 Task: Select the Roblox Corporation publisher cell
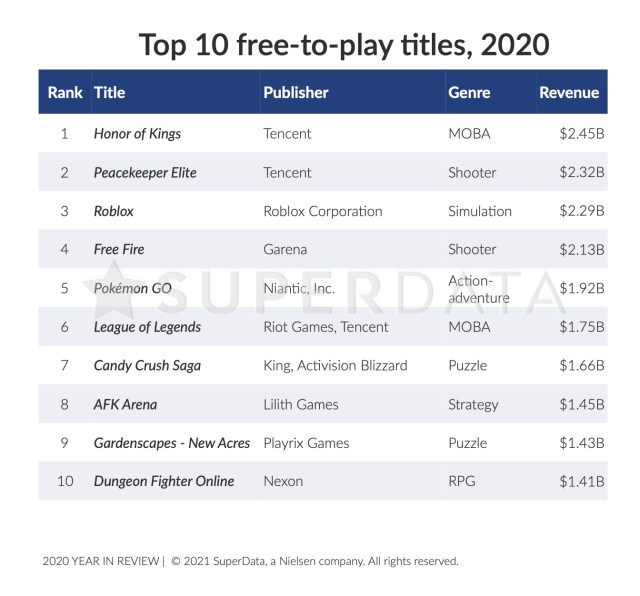click(323, 211)
